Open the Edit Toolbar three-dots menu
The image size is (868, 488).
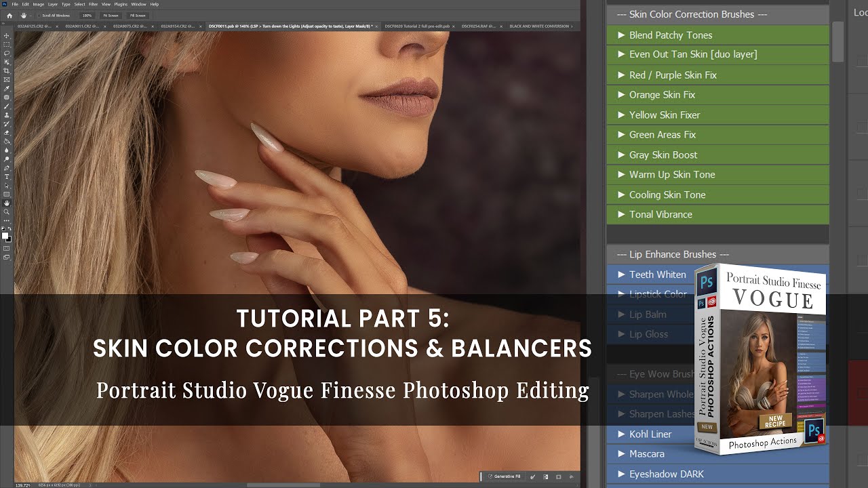[7, 221]
